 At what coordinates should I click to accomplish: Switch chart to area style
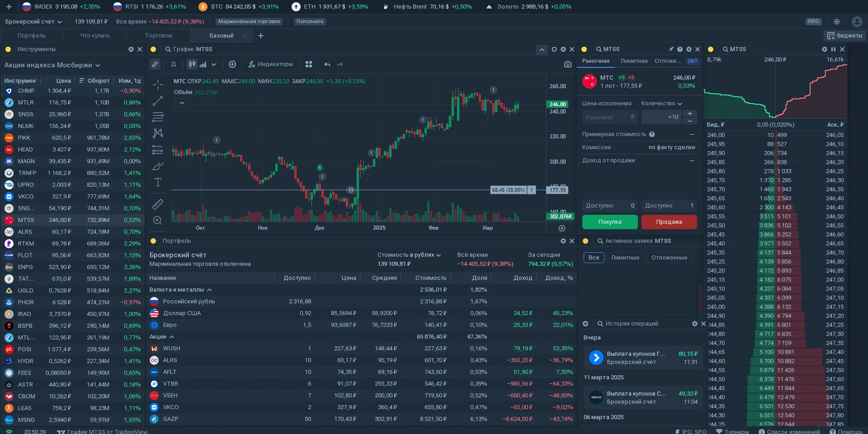(x=203, y=65)
